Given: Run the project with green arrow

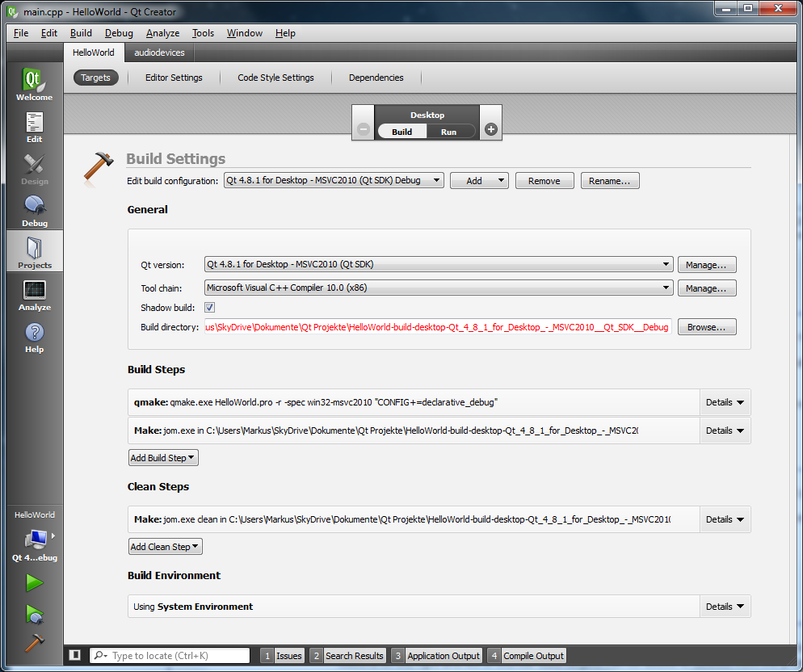Looking at the screenshot, I should tap(34, 583).
